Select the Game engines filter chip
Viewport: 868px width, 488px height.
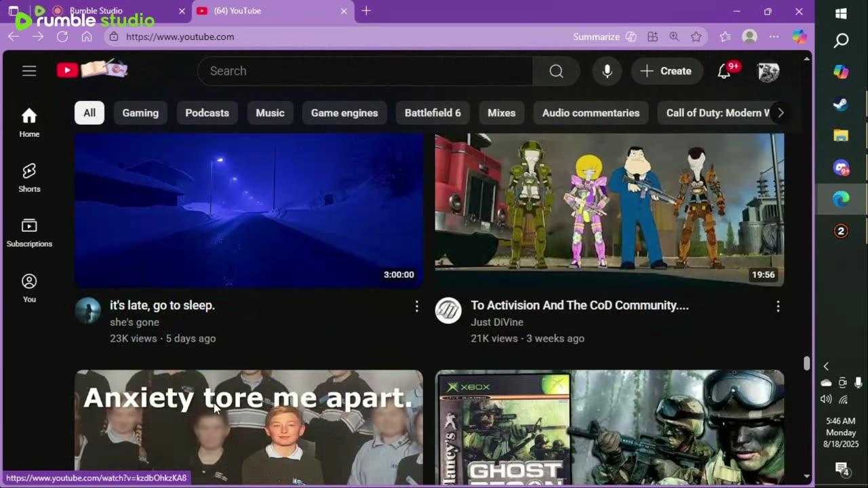(344, 113)
